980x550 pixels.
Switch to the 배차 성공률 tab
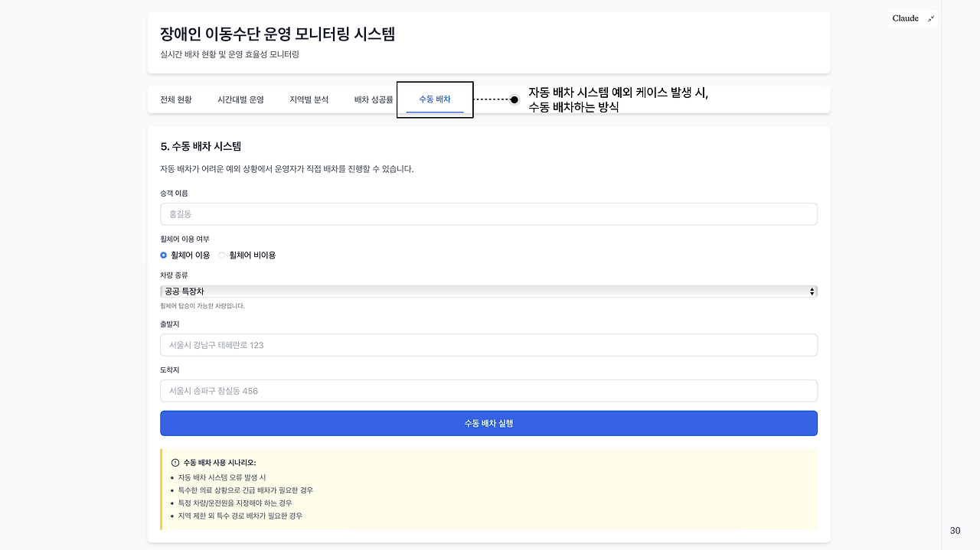(372, 99)
